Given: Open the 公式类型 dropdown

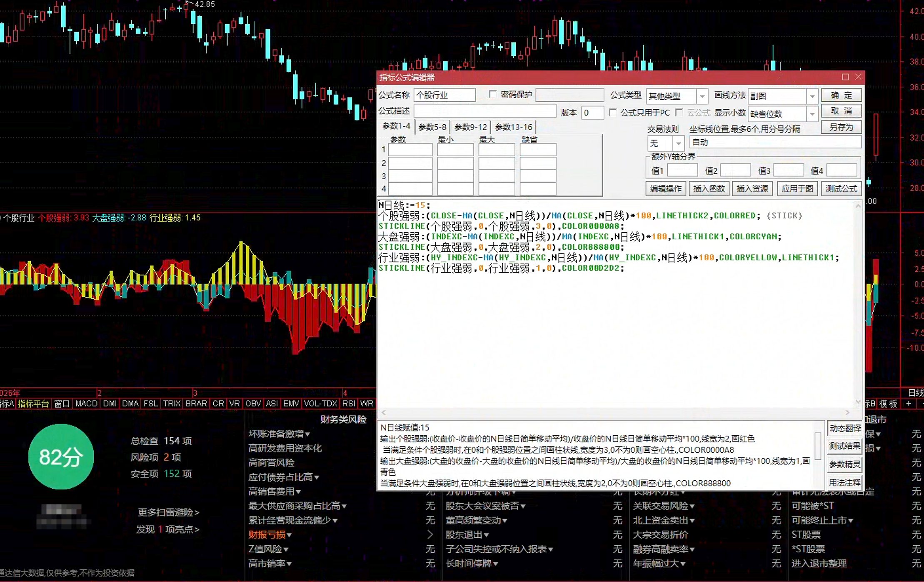Looking at the screenshot, I should click(702, 96).
